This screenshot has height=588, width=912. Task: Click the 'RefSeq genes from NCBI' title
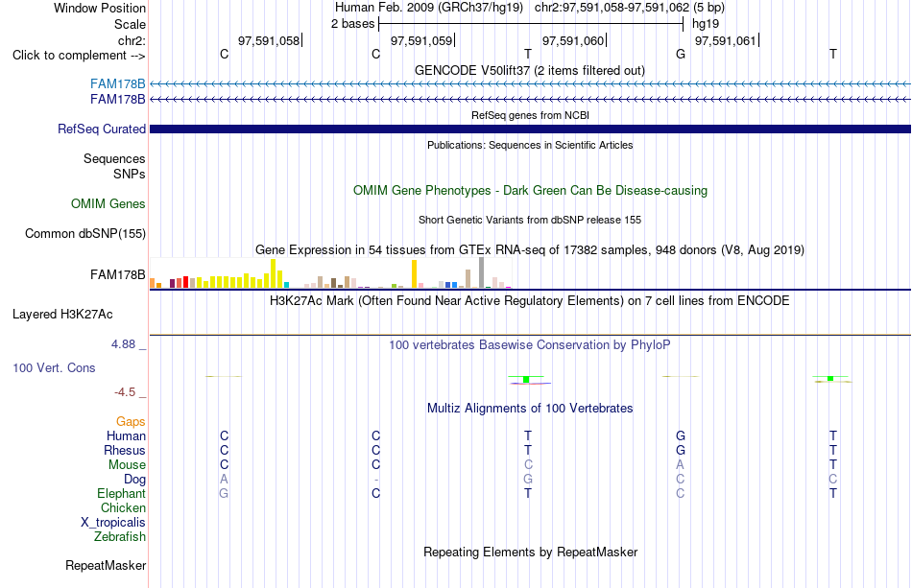click(530, 115)
